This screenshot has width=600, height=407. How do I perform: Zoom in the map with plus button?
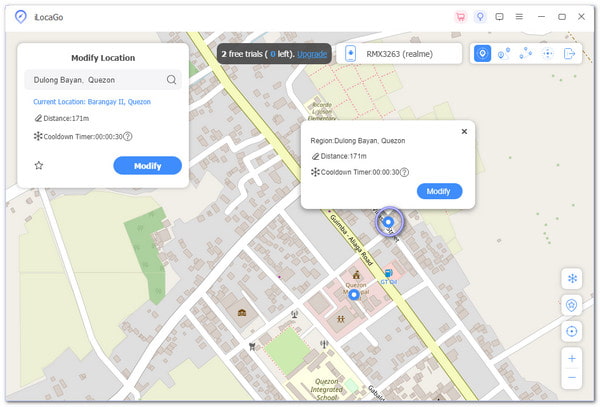[572, 358]
